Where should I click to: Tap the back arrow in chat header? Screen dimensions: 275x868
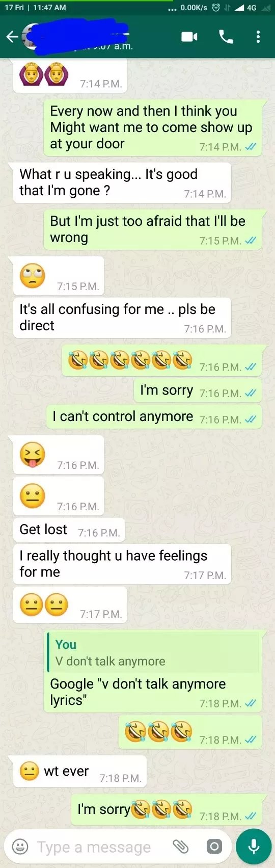tap(12, 37)
